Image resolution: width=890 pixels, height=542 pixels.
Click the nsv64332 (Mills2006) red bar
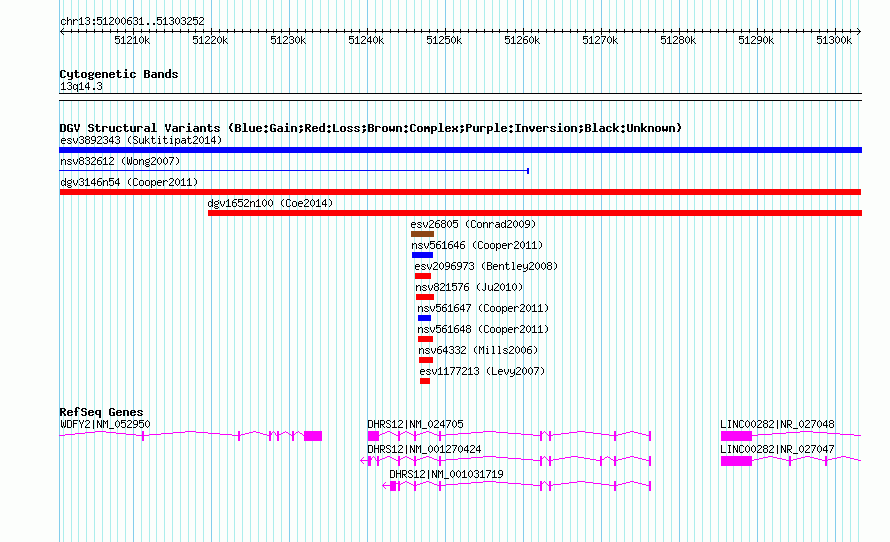tap(426, 360)
